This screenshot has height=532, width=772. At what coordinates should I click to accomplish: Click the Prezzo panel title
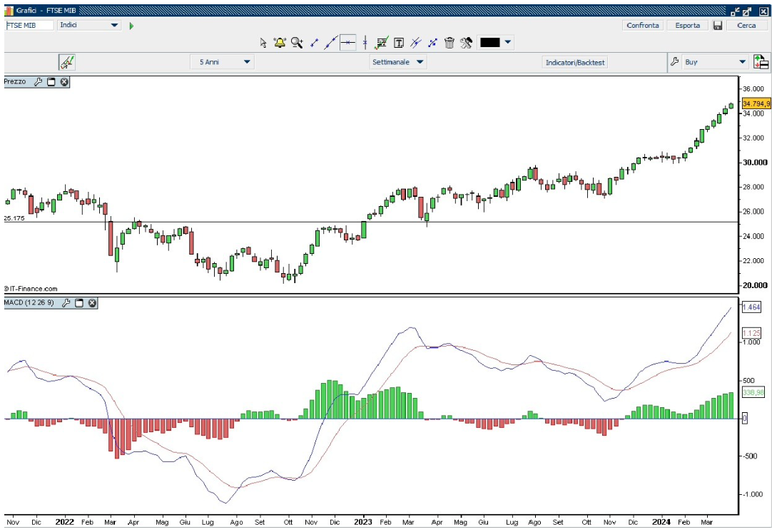[x=15, y=82]
